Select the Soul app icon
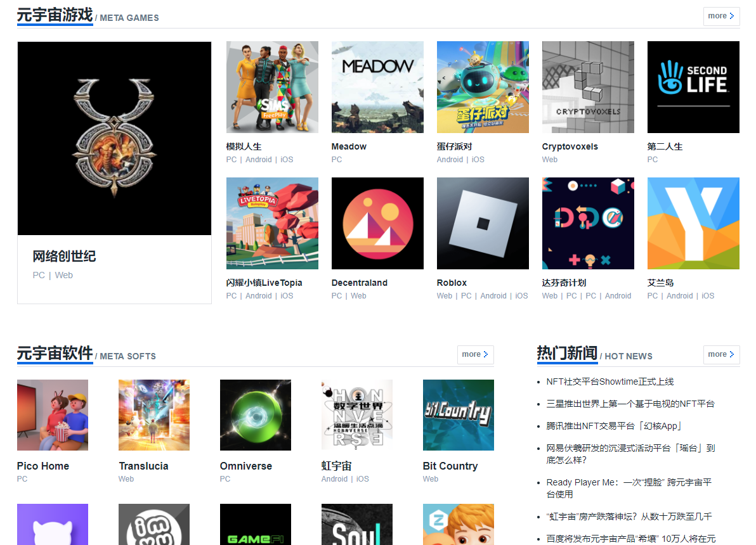Image resolution: width=756 pixels, height=545 pixels. point(357,525)
